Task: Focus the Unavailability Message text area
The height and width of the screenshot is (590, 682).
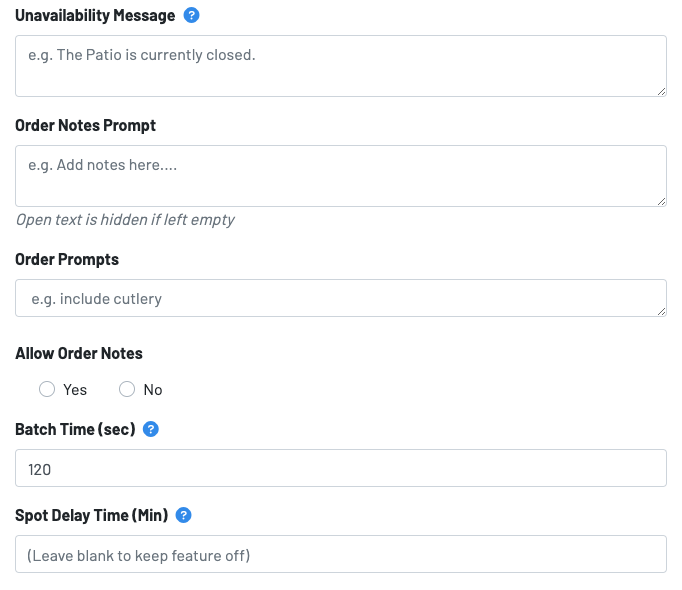Action: [x=340, y=66]
